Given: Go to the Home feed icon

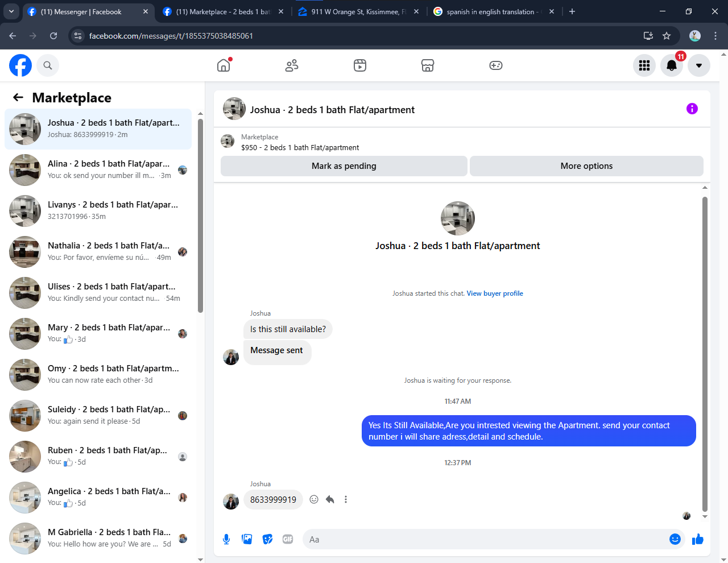Looking at the screenshot, I should tap(224, 65).
